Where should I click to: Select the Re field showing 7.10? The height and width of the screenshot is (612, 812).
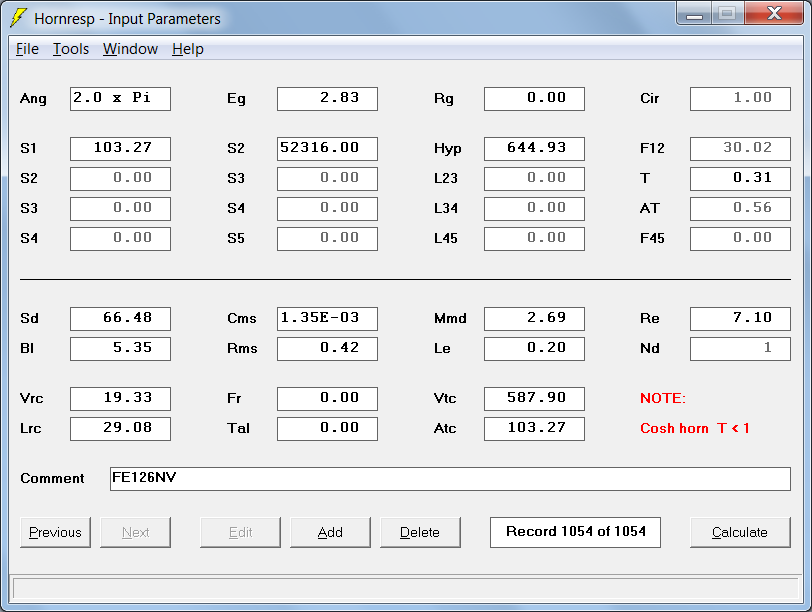click(741, 318)
